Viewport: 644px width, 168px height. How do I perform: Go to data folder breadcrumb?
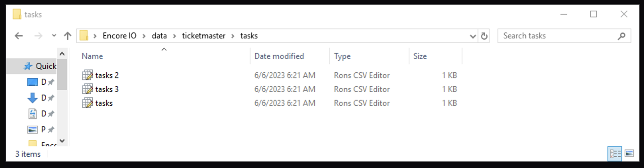159,36
